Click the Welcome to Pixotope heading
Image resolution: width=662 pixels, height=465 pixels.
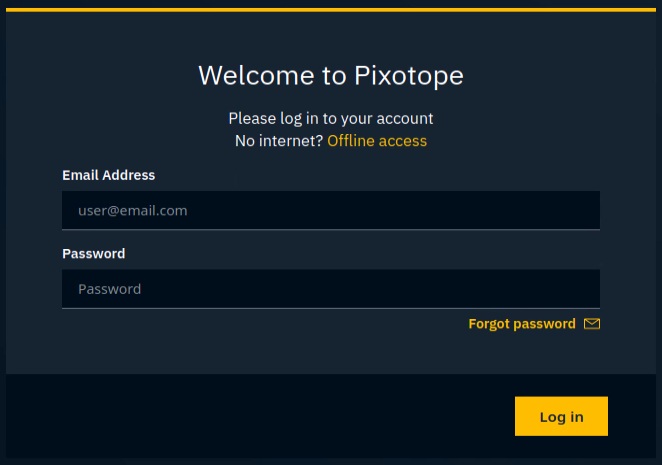(x=331, y=76)
